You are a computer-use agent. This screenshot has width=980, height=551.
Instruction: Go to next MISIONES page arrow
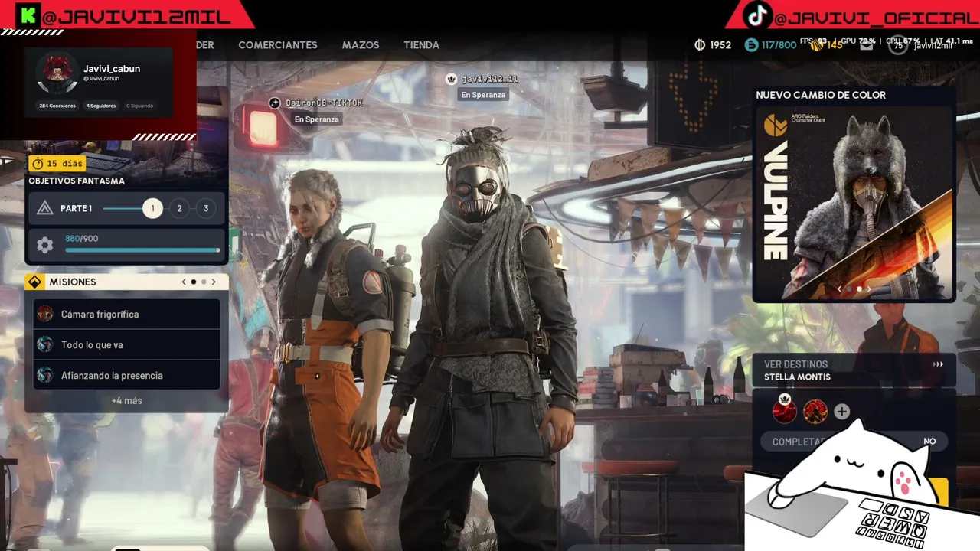click(214, 282)
